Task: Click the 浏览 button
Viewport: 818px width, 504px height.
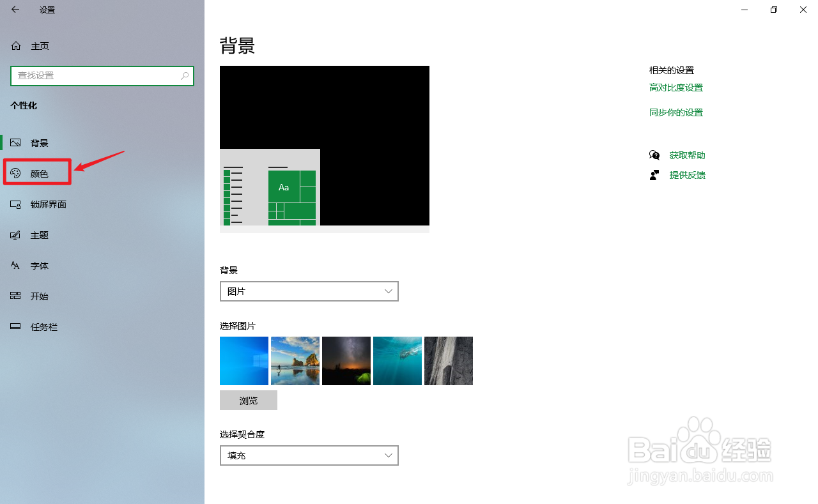Action: 249,401
